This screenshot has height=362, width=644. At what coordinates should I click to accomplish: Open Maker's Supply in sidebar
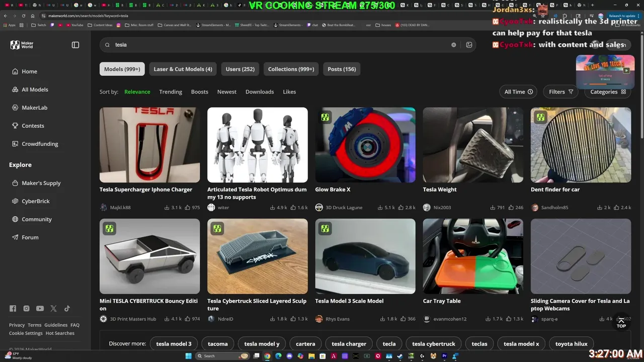[x=36, y=183]
